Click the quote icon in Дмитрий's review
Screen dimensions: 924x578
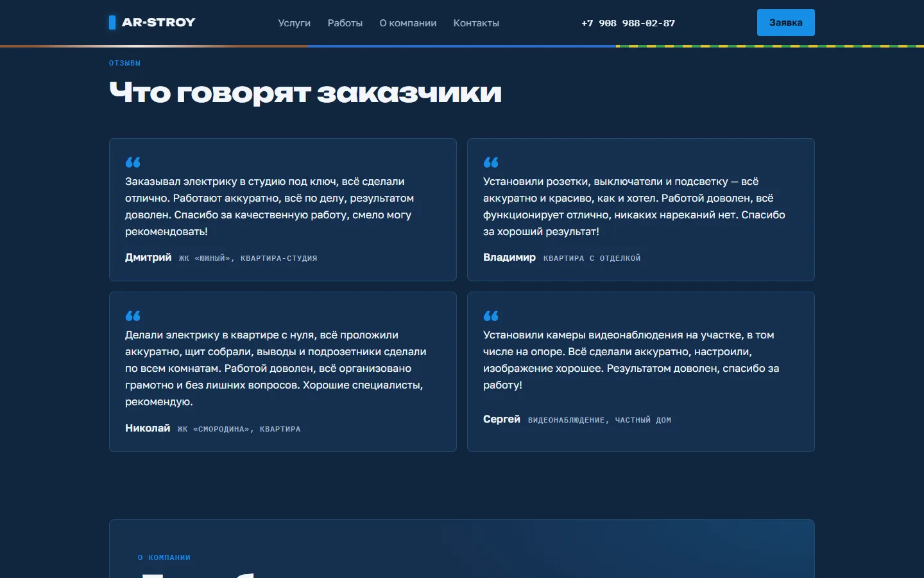pos(133,162)
